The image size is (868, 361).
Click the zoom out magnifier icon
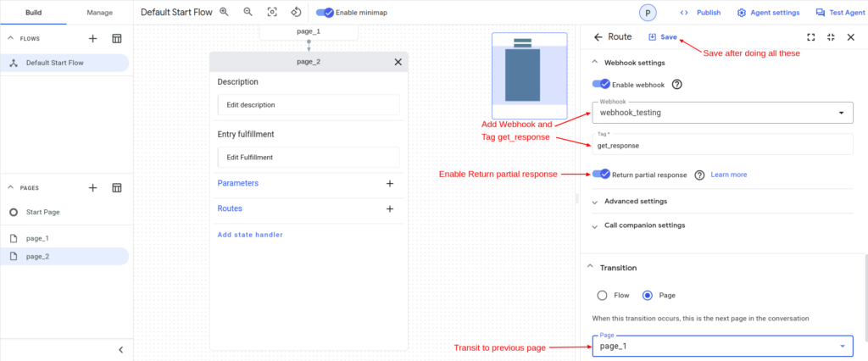(248, 13)
